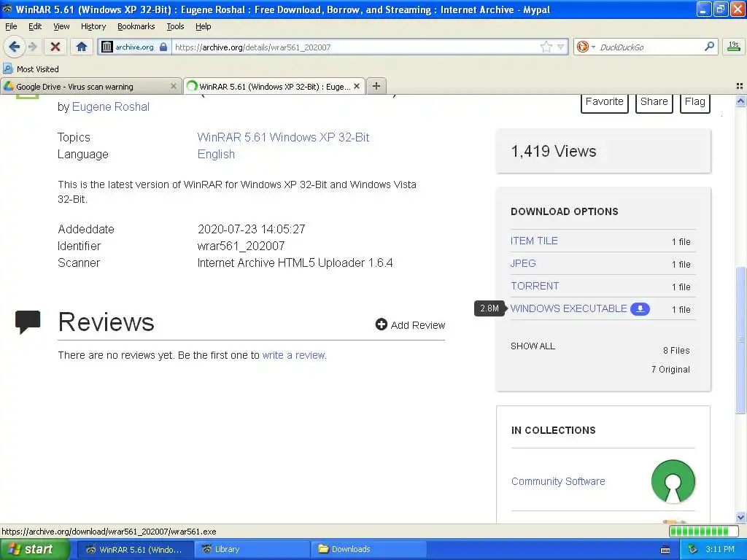The height and width of the screenshot is (560, 747).
Task: Bookmark this page with the star icon
Action: [x=546, y=47]
